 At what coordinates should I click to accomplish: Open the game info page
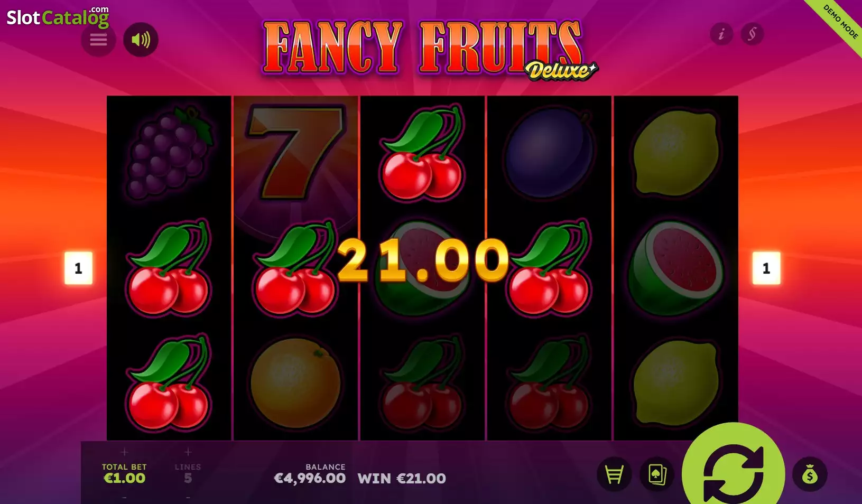tap(721, 34)
